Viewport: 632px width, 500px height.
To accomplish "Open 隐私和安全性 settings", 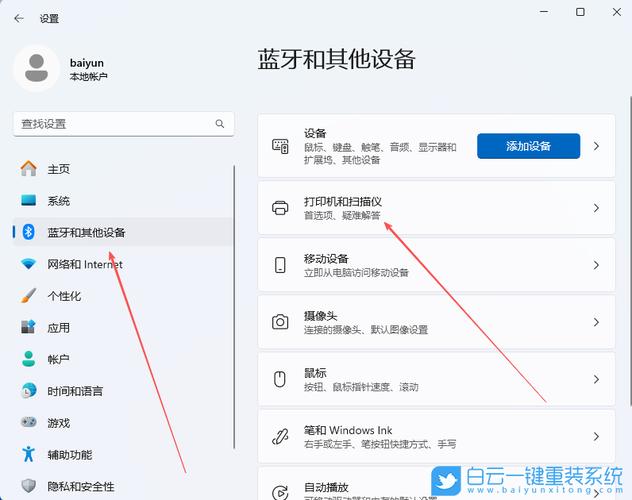I will [123, 486].
